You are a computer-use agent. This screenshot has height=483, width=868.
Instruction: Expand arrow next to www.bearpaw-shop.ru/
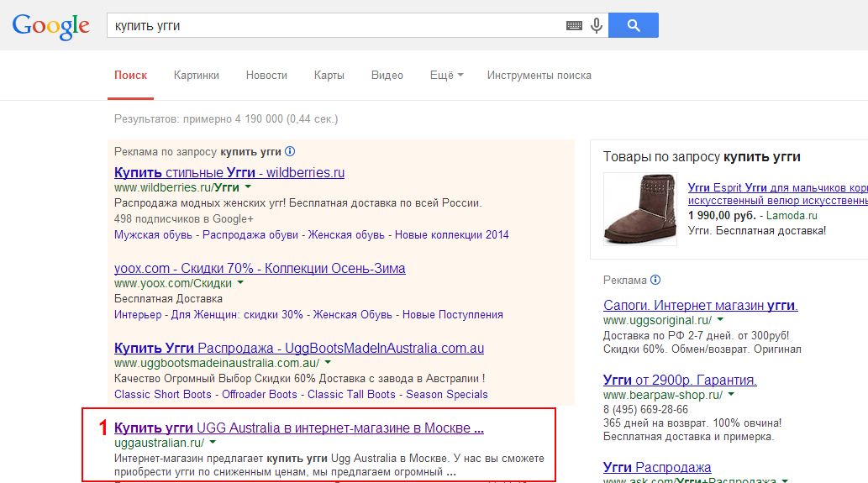click(731, 395)
